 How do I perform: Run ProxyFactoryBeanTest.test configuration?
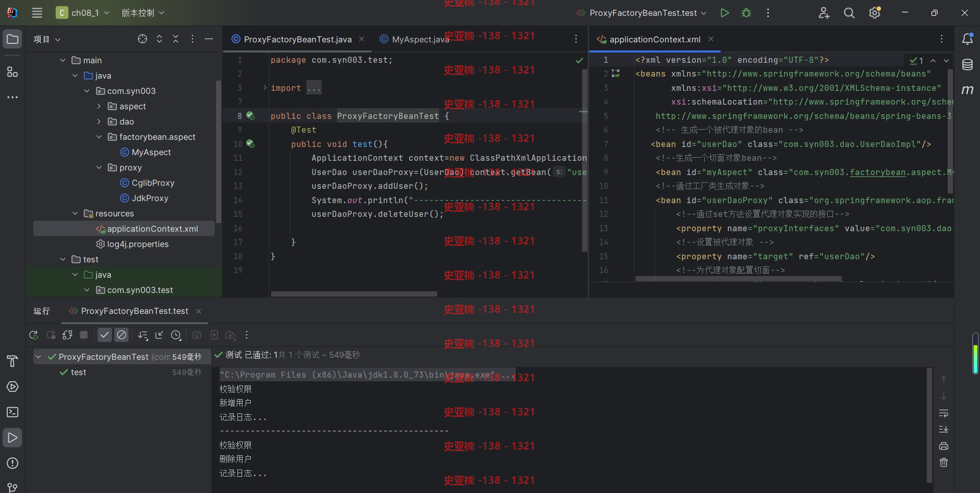pos(724,13)
